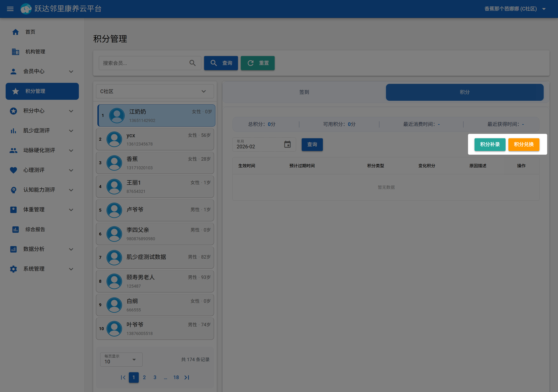558x392 pixels.
Task: Click the 变化积分 column header
Action: point(427,166)
